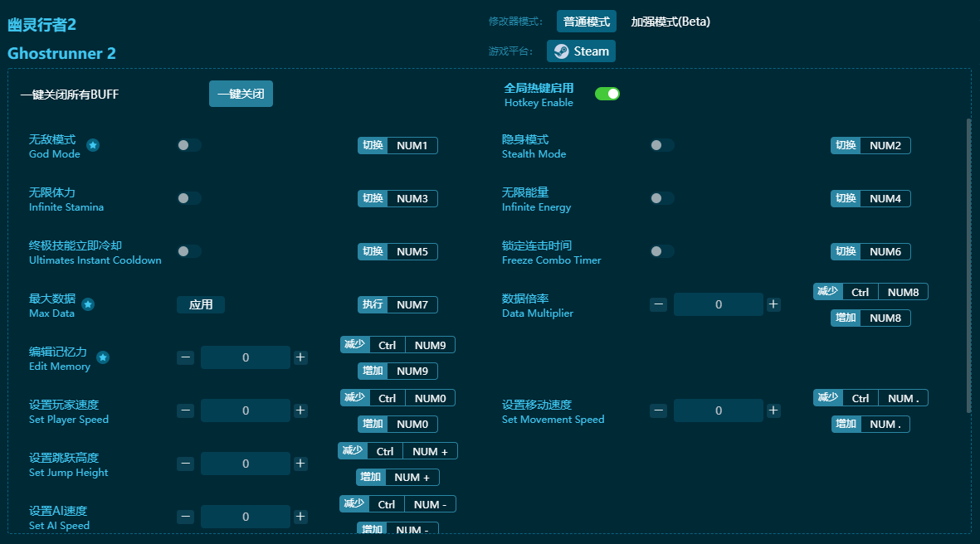Click 减少 Ctrl NUM0 hotkey for Player Speed
The image size is (980, 544).
[397, 398]
